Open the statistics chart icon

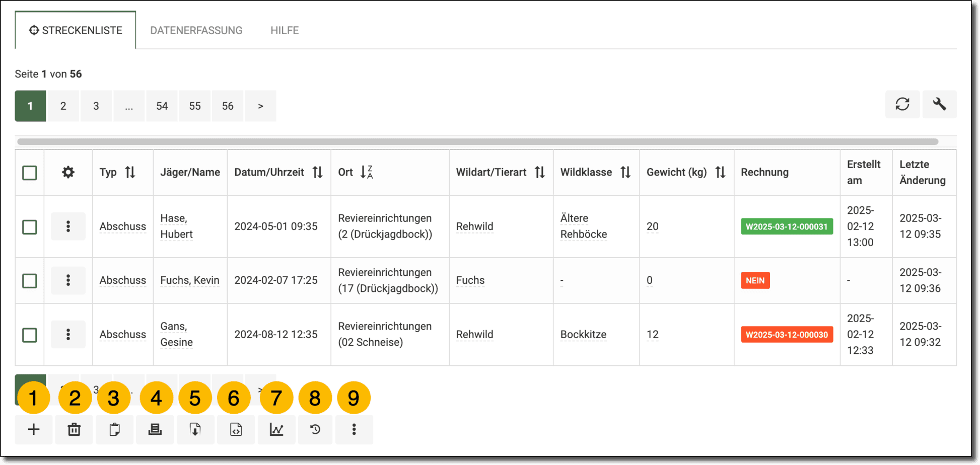click(x=276, y=429)
